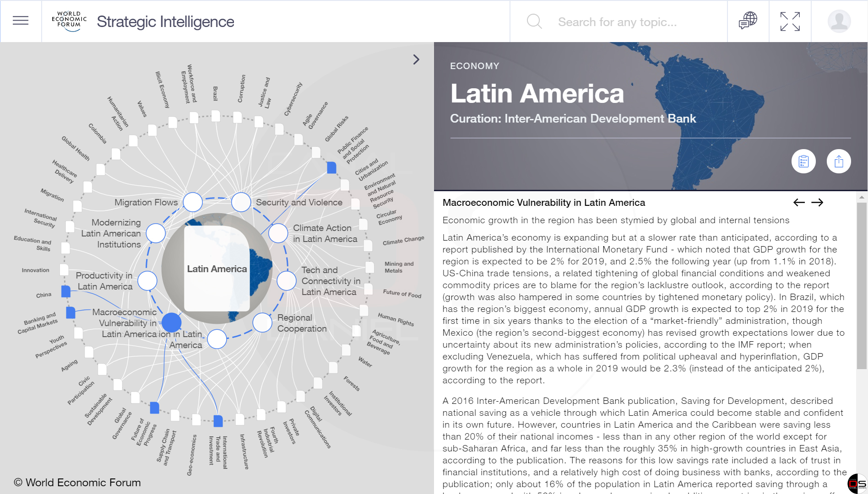Screen dimensions: 868x494
Task: Open the Human Rights topic label
Action: click(396, 319)
